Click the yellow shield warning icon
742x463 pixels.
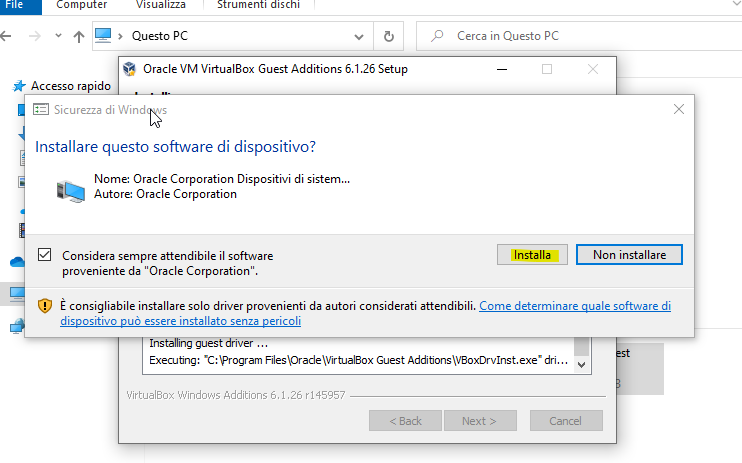44,306
